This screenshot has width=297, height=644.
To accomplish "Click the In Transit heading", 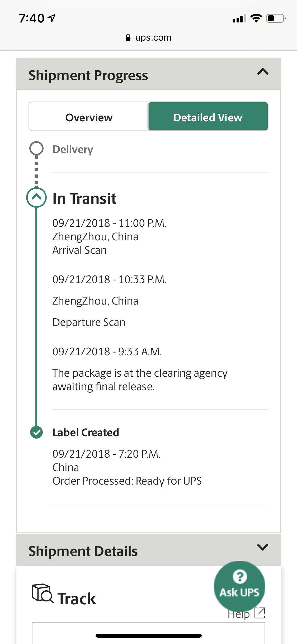I will (84, 198).
